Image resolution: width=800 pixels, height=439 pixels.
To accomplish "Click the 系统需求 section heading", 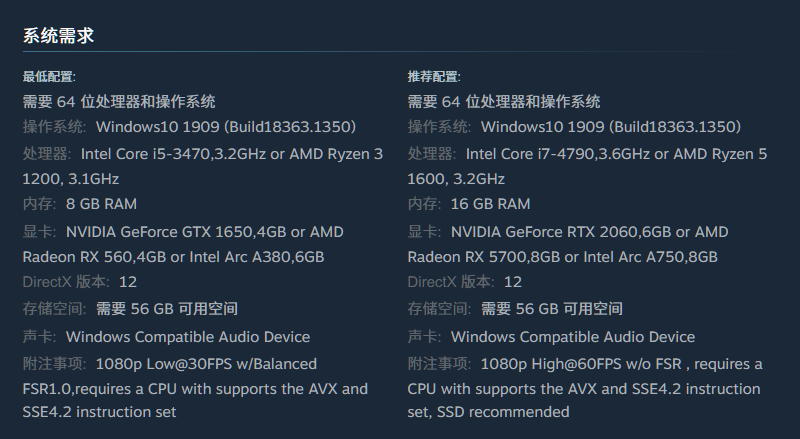I will (58, 36).
